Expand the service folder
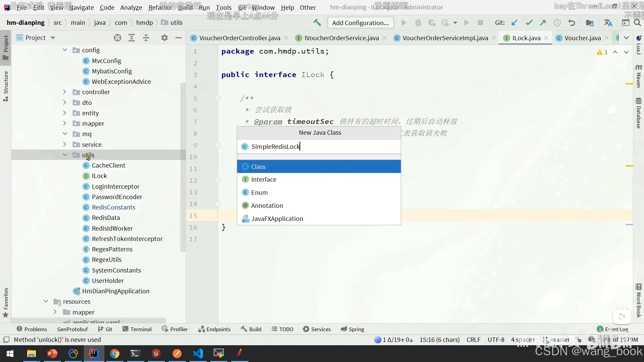 pyautogui.click(x=65, y=144)
